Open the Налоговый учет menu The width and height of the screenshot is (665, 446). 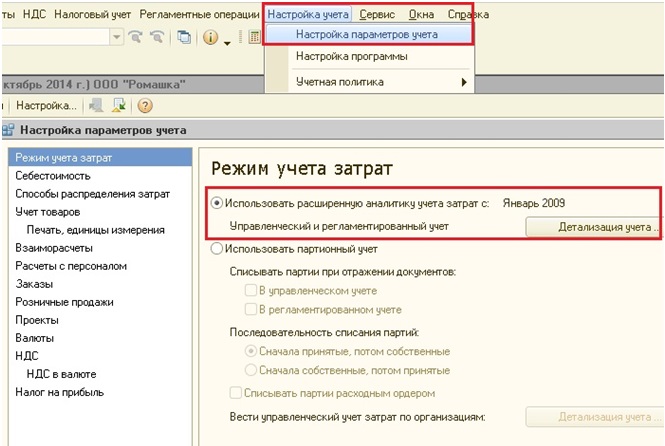(92, 14)
